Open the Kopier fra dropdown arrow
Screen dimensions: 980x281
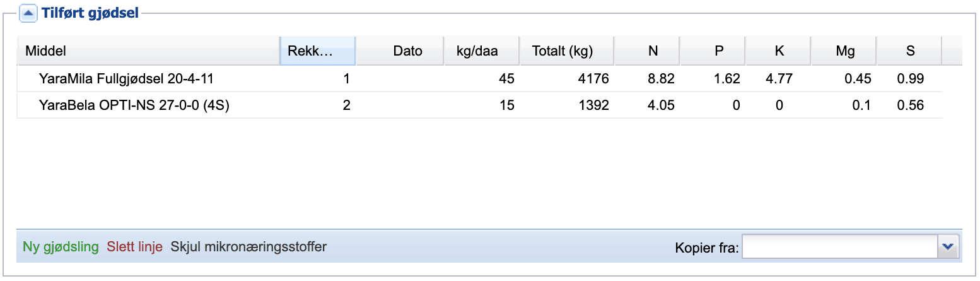pos(948,247)
